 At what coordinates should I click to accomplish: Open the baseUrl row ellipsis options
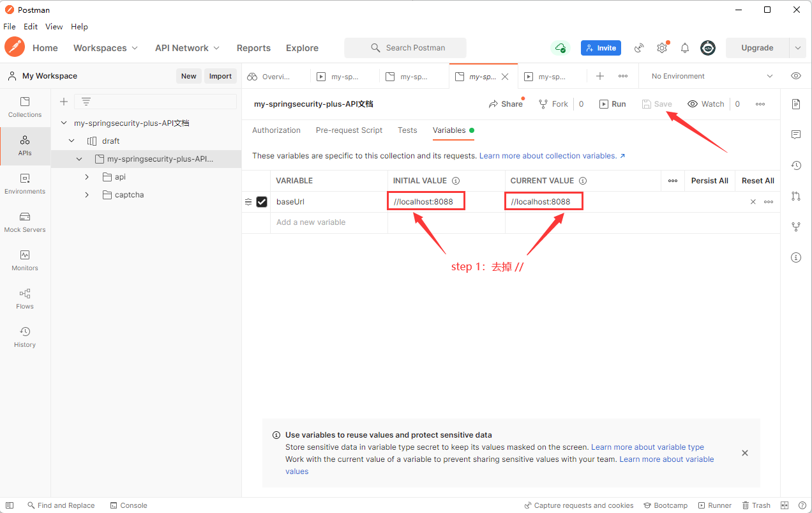(x=769, y=202)
